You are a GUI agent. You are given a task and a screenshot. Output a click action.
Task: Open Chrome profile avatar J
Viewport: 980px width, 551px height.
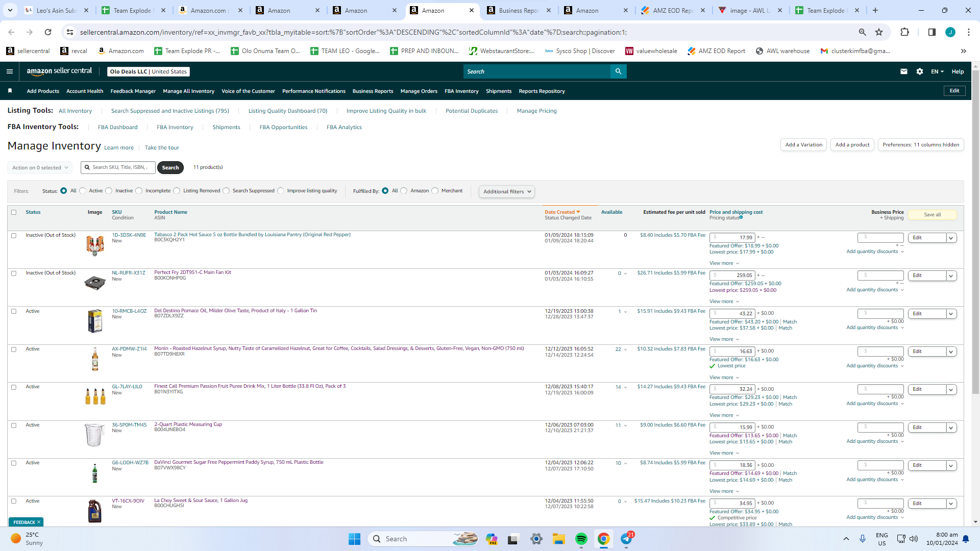[950, 32]
